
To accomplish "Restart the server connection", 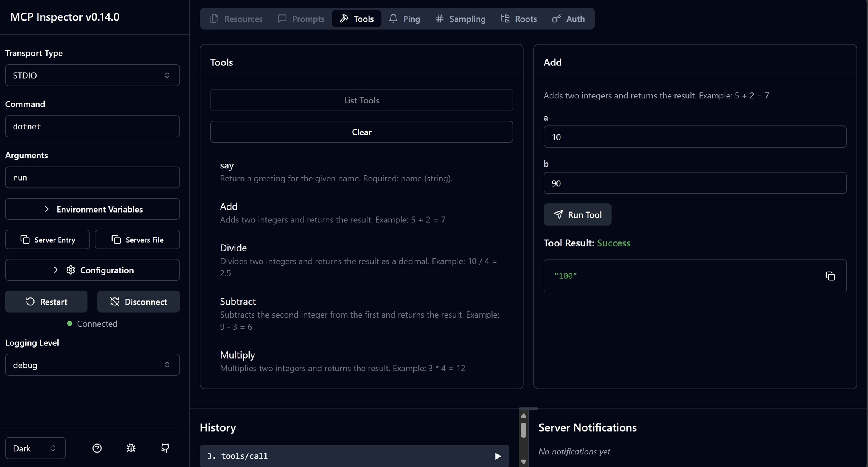I will [x=46, y=302].
